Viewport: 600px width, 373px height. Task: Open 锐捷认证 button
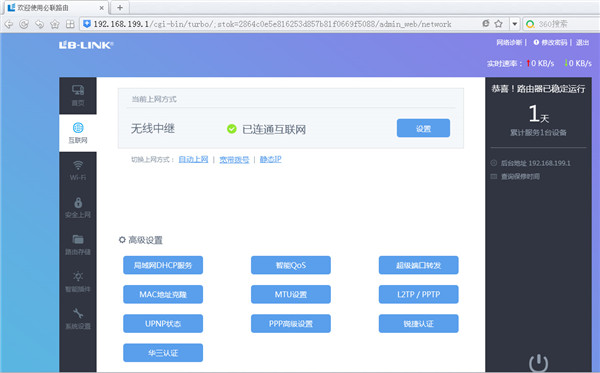pyautogui.click(x=419, y=324)
